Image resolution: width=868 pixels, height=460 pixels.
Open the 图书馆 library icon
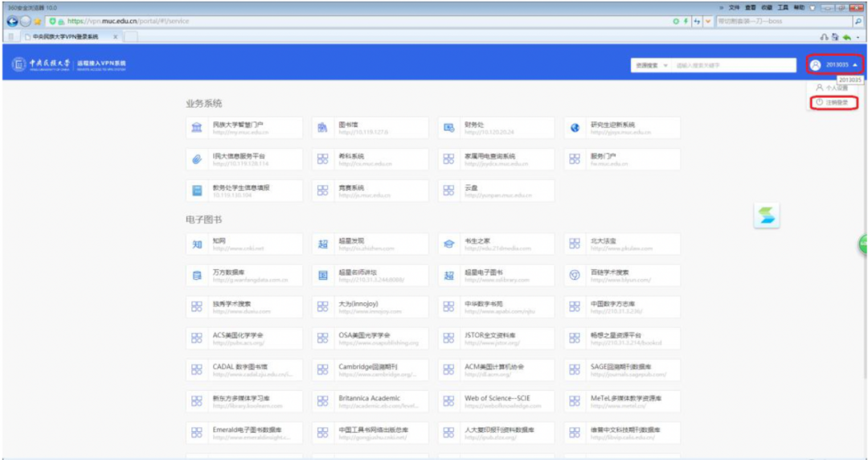[323, 128]
